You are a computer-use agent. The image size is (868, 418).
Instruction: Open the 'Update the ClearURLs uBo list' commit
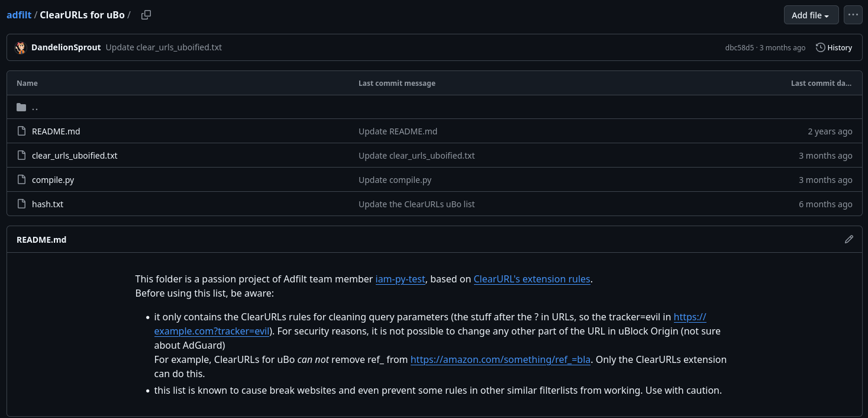(417, 204)
